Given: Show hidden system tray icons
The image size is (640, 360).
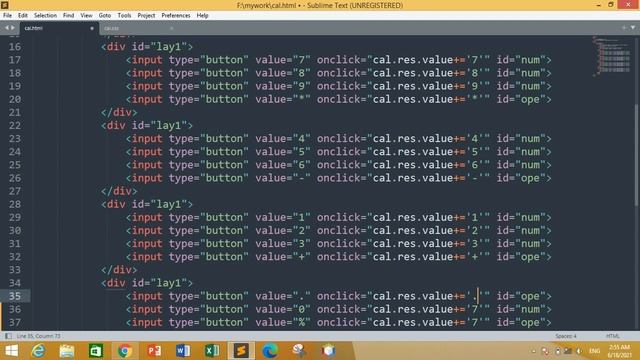Looking at the screenshot, I should [534, 351].
